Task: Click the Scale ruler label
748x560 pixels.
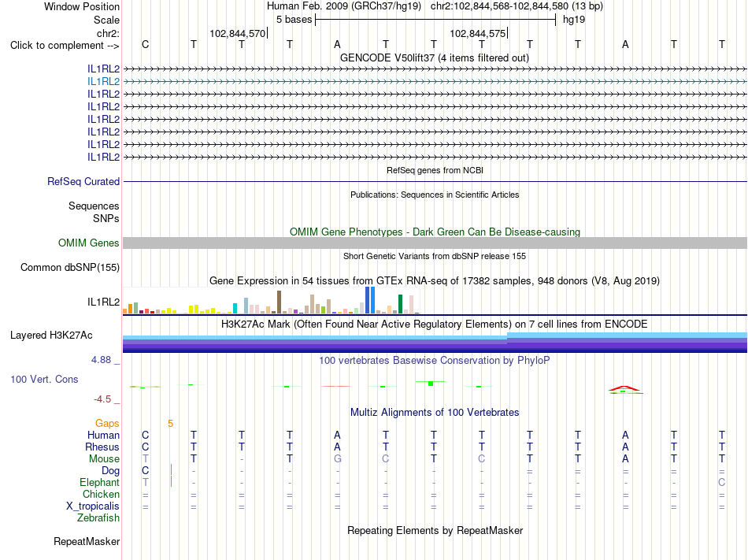Action: (106, 20)
